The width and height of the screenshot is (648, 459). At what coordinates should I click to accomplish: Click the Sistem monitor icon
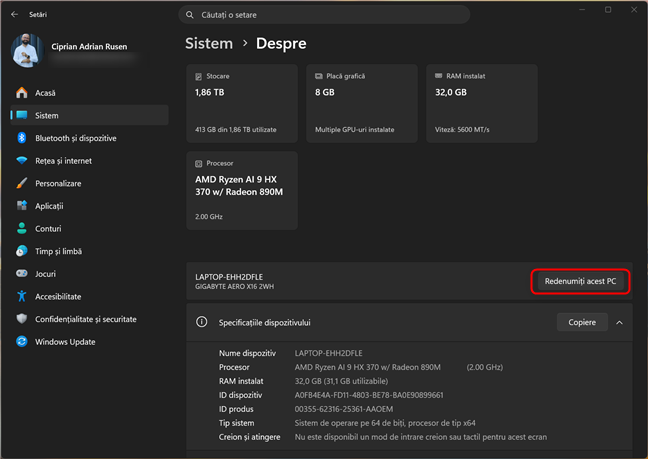(x=22, y=115)
